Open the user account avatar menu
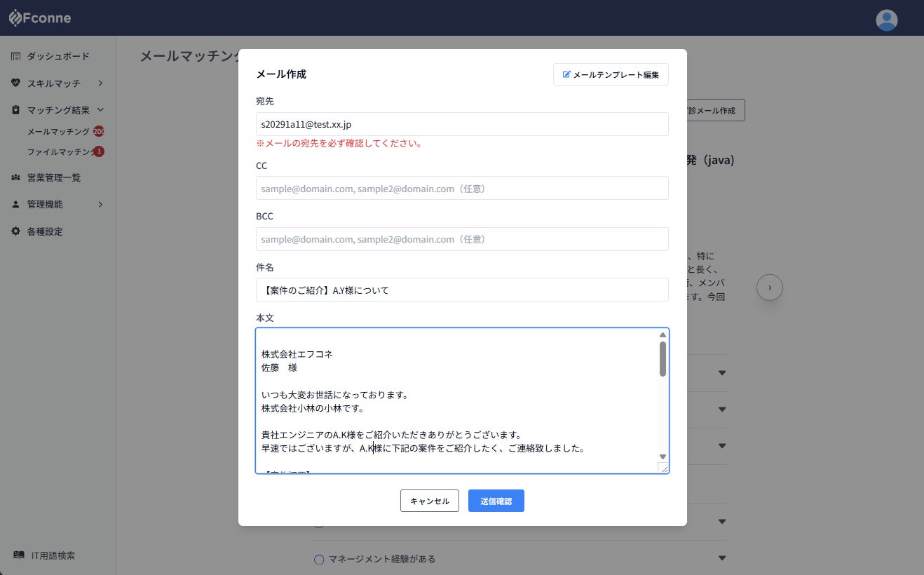The image size is (924, 575). coord(887,20)
